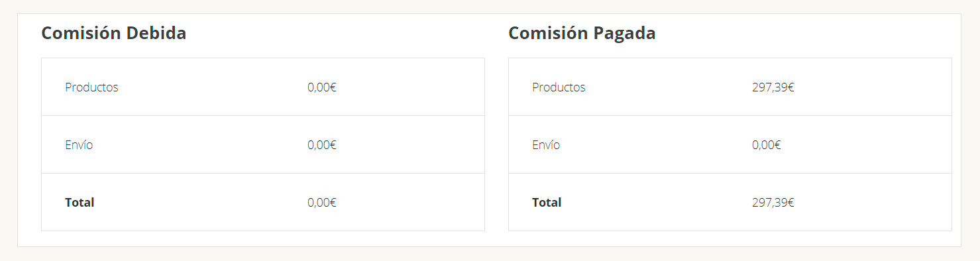
Task: Click the Total row of Comisión Pagada table
Action: click(730, 202)
